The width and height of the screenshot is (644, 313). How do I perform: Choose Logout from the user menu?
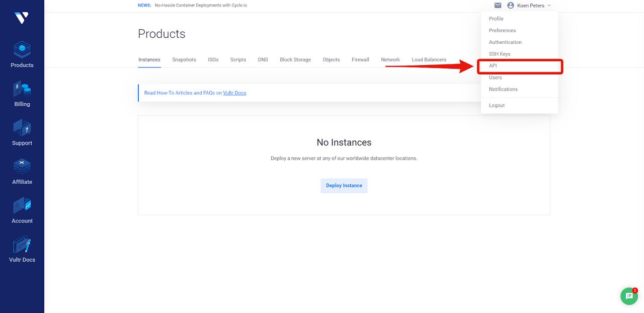(x=497, y=105)
